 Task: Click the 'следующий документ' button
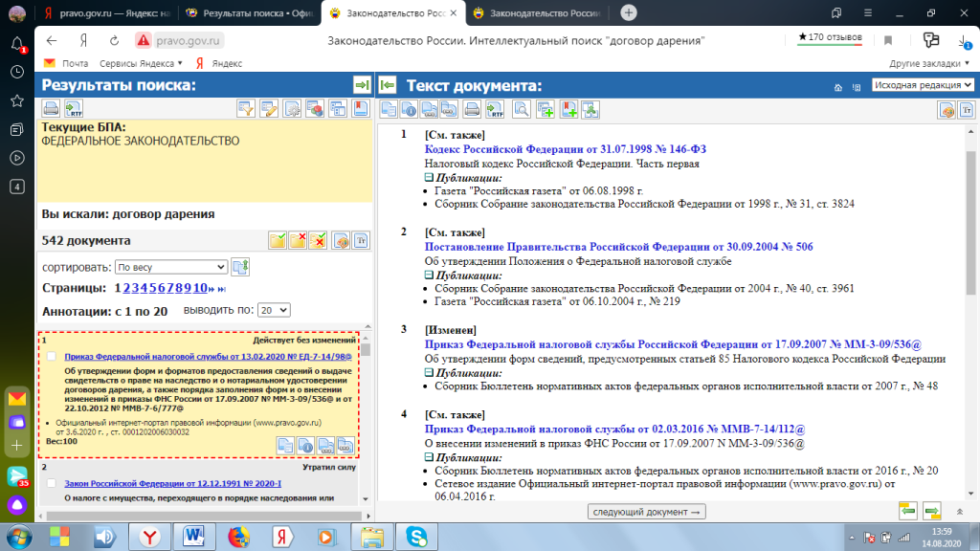(648, 512)
